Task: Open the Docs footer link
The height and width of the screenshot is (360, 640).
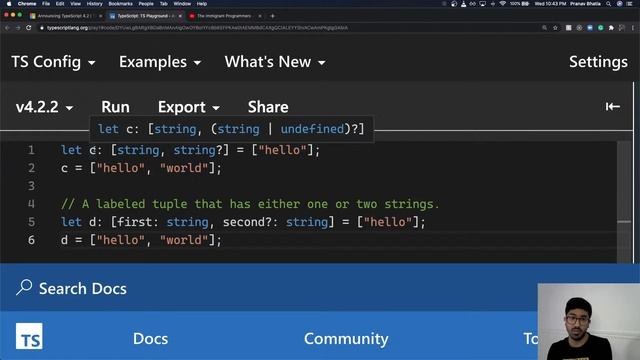Action: point(150,338)
